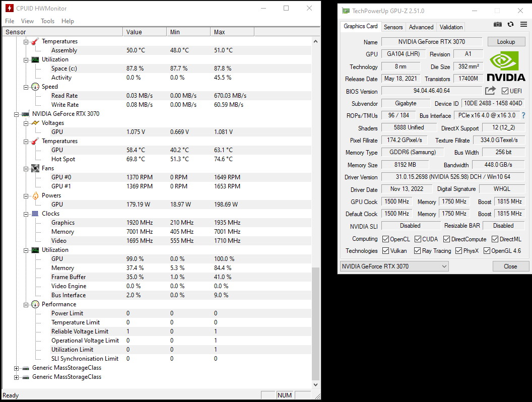Click the GPU-Z screenshot camera icon

(x=497, y=24)
